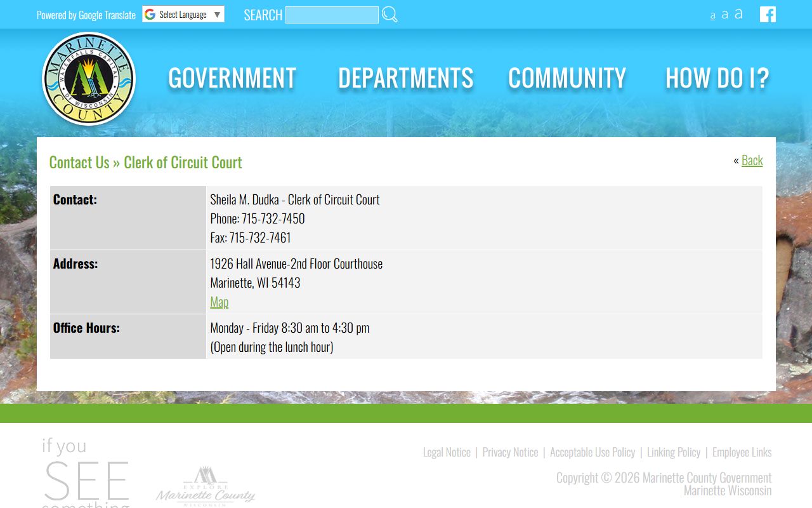Open the How Do I? menu
The height and width of the screenshot is (508, 812).
click(x=717, y=78)
